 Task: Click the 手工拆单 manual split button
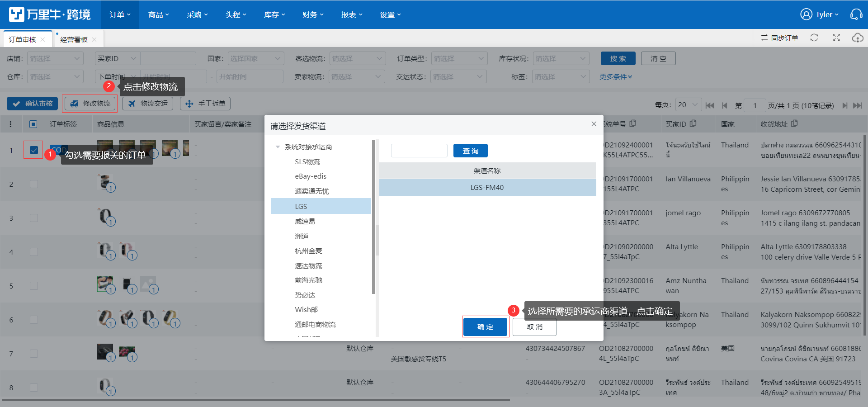point(205,104)
